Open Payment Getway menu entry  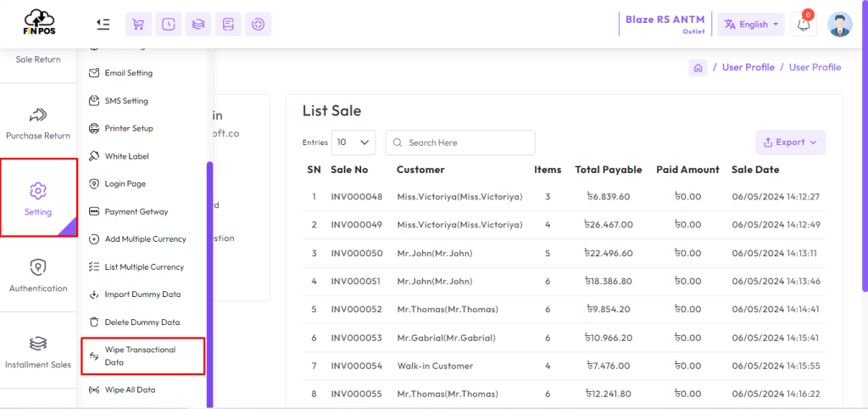tap(136, 211)
